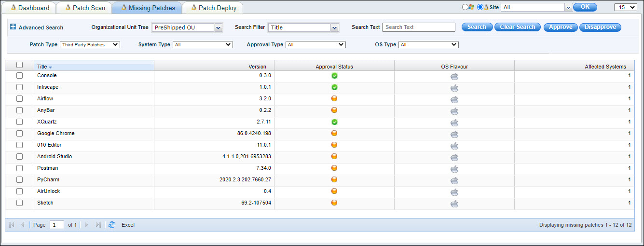
Task: Open the Patch Type dropdown
Action: coord(90,44)
